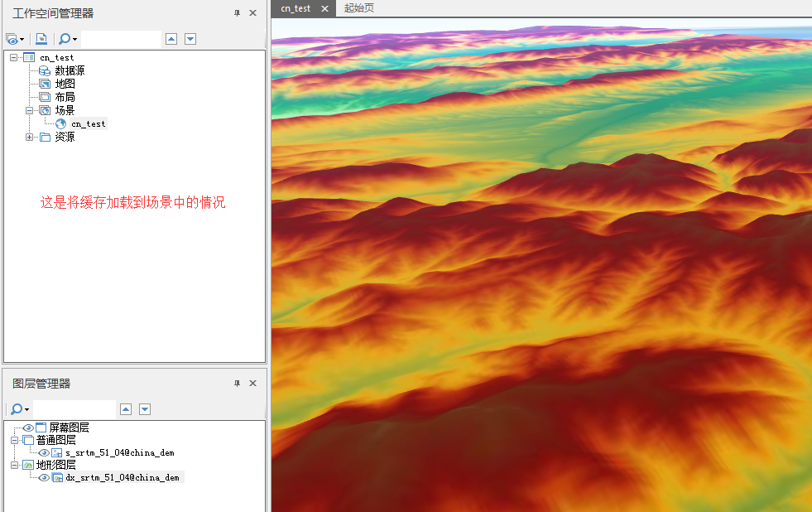The height and width of the screenshot is (512, 812).
Task: Click inside the 3D terrain scene view
Action: pyautogui.click(x=541, y=265)
